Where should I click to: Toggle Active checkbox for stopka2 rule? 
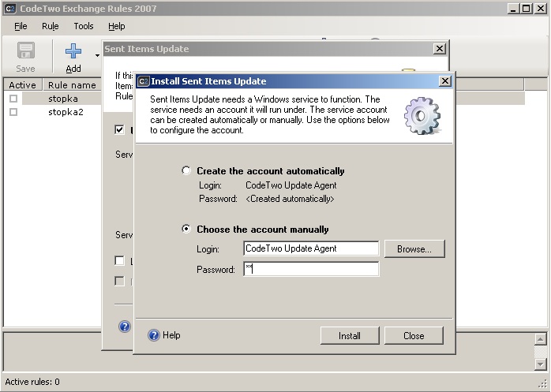pos(13,112)
